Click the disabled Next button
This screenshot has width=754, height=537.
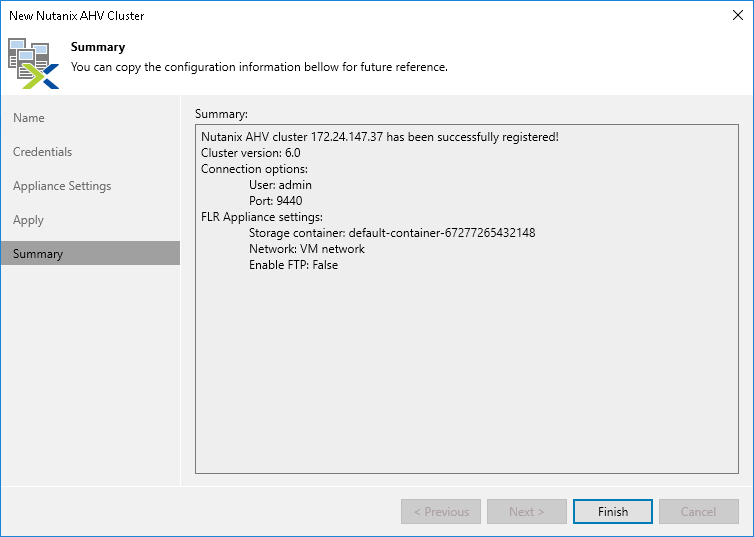pyautogui.click(x=527, y=512)
